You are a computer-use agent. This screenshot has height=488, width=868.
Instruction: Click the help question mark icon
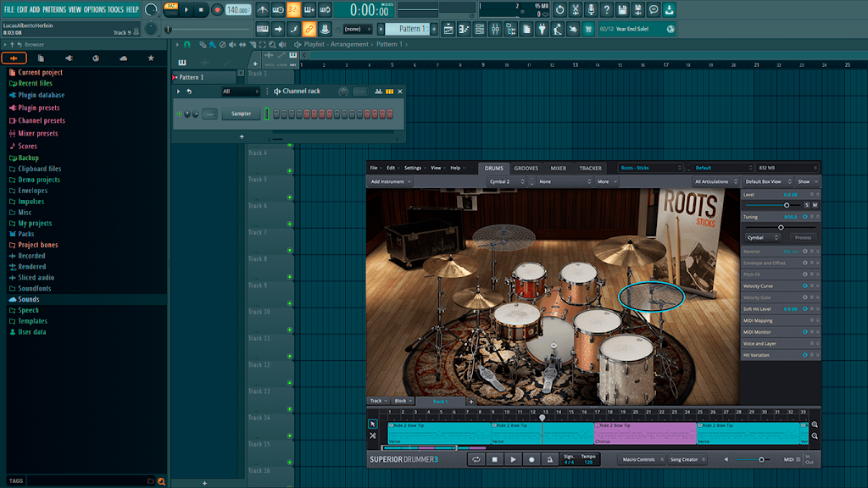[x=606, y=9]
